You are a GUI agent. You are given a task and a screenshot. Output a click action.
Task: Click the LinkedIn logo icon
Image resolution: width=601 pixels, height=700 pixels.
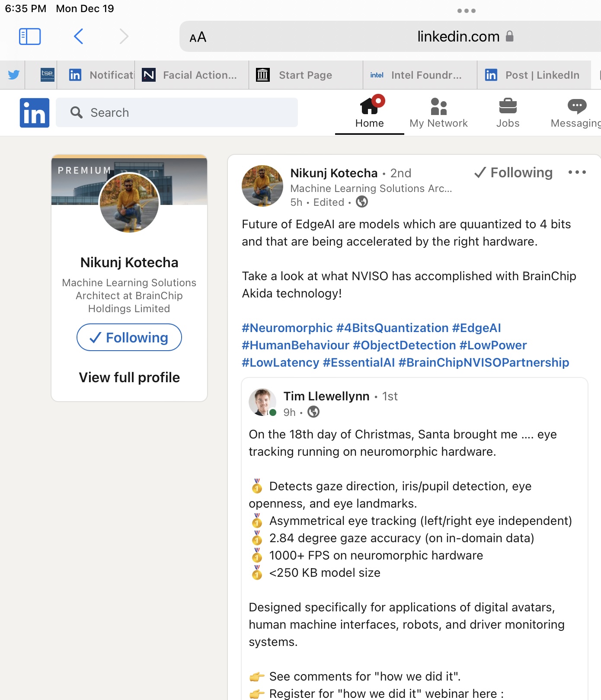coord(35,113)
